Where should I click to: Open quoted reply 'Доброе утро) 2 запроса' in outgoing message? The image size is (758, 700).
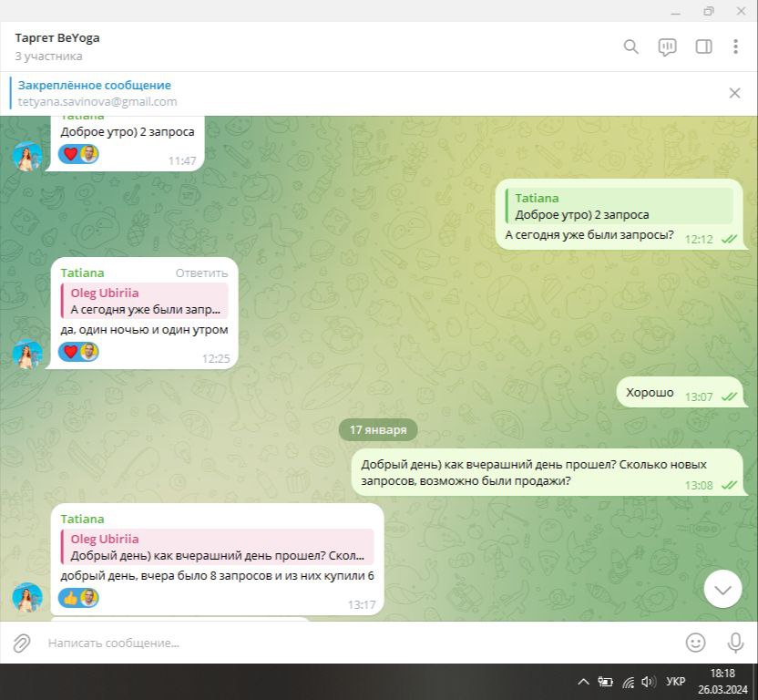click(x=619, y=206)
